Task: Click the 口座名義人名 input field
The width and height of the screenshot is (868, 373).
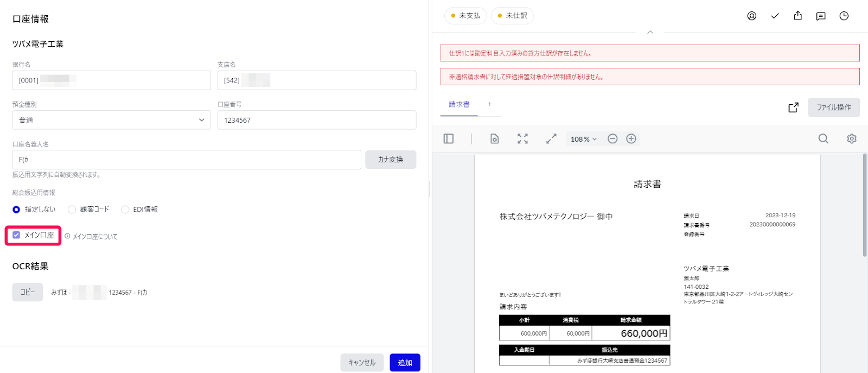Action: click(x=187, y=160)
